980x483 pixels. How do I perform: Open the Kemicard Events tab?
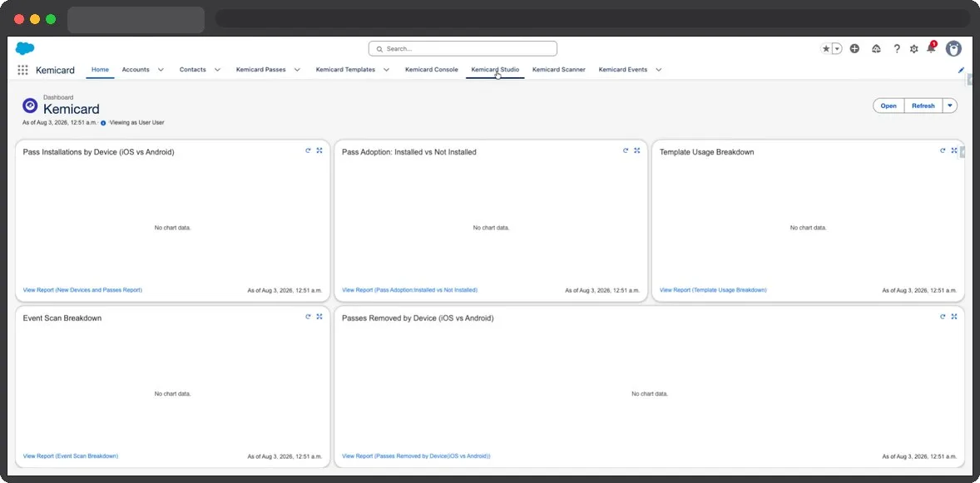click(623, 70)
